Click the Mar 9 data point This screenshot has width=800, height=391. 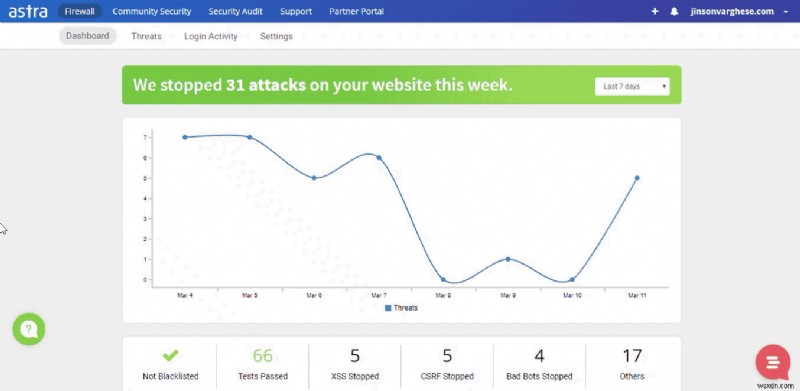[x=508, y=259]
